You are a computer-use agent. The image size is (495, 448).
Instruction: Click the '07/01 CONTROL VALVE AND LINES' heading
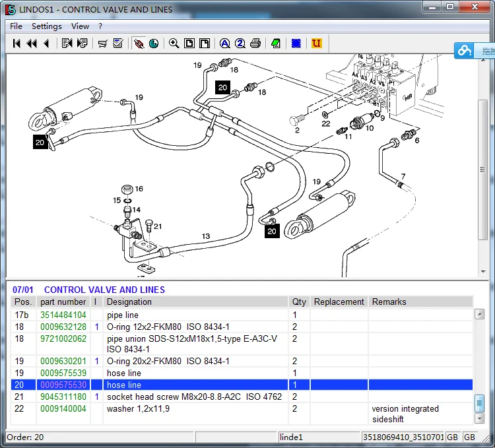click(88, 290)
